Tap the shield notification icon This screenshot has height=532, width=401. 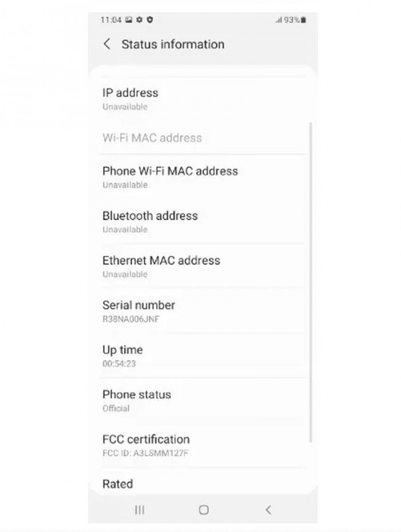150,19
